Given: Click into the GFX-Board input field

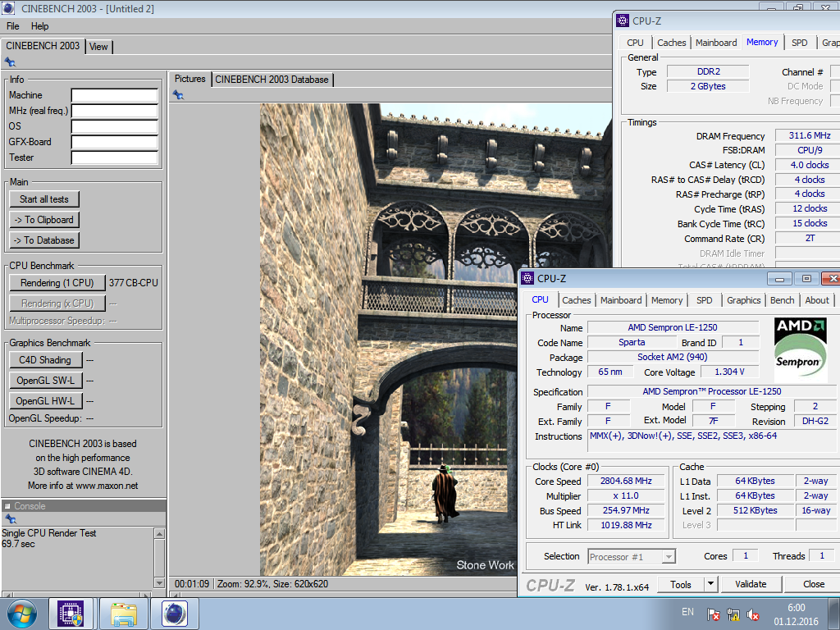Looking at the screenshot, I should click(x=115, y=142).
